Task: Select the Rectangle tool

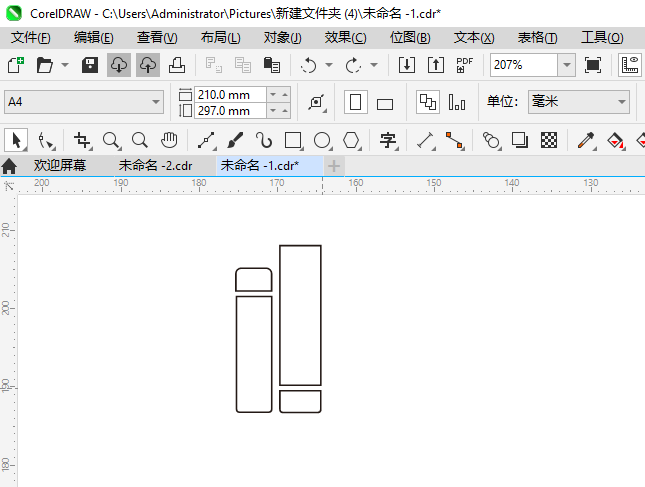Action: pos(294,141)
